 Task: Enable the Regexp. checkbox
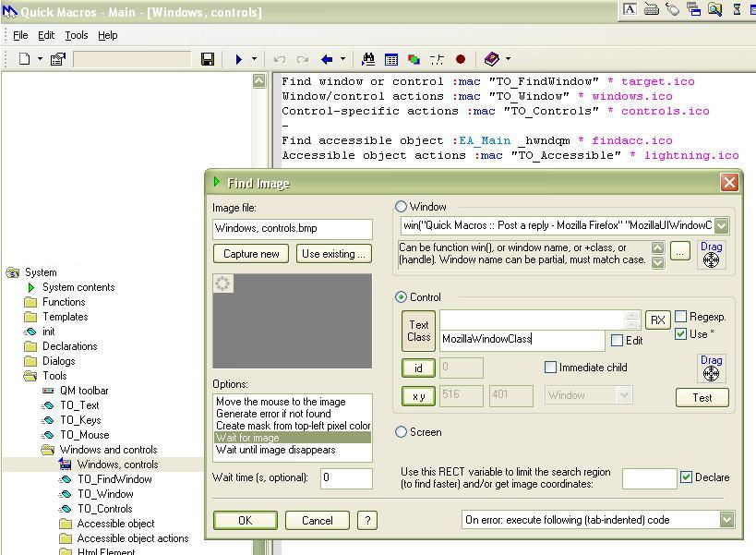(x=681, y=317)
